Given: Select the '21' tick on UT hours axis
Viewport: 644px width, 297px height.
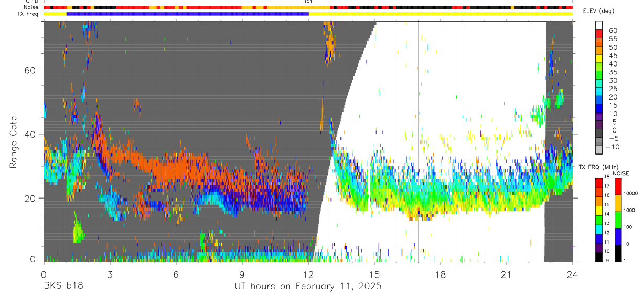Looking at the screenshot, I should click(x=507, y=274).
